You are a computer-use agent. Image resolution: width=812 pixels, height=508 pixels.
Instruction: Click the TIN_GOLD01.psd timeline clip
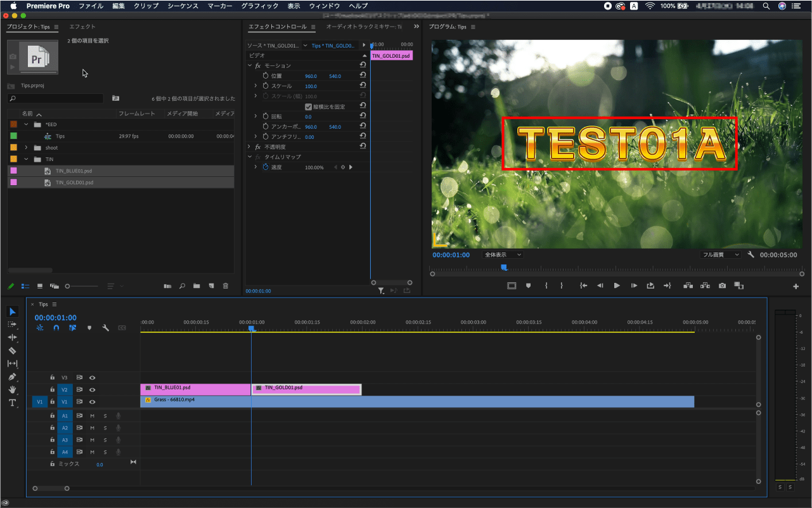(x=307, y=389)
